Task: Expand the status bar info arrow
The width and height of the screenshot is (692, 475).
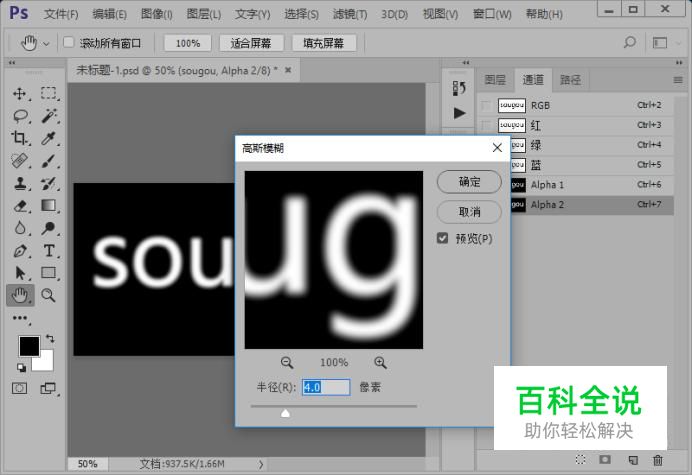Action: pos(261,464)
